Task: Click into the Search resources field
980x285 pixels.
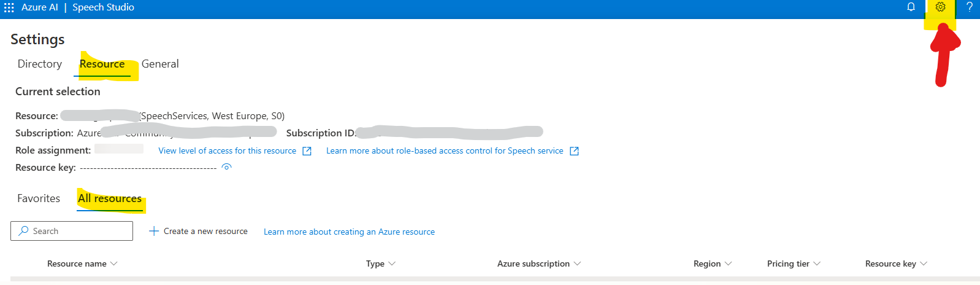Action: coord(72,231)
